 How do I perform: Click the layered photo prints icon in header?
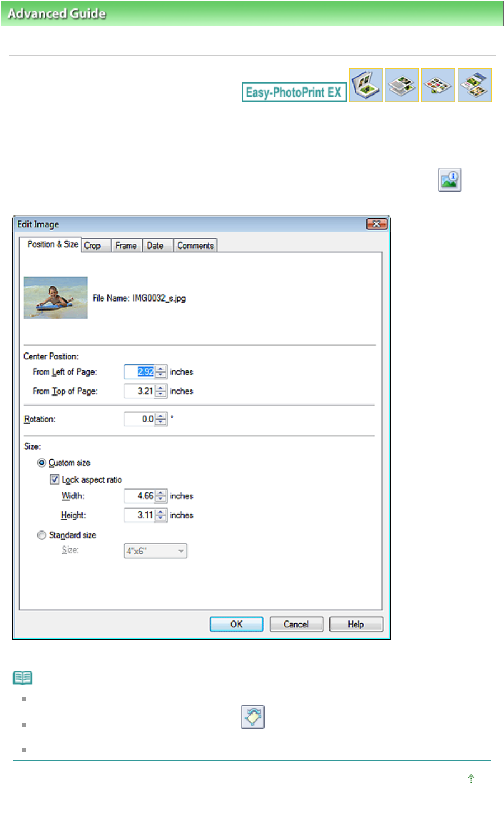[474, 85]
